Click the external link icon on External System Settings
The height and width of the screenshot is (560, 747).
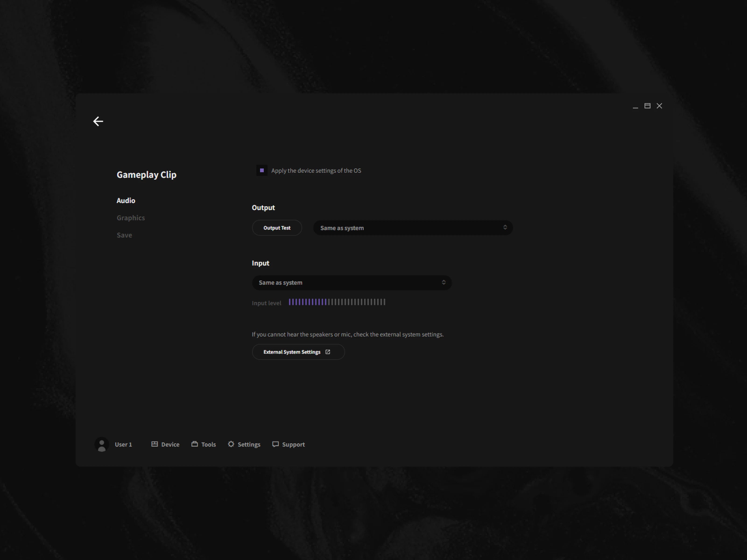pos(328,352)
